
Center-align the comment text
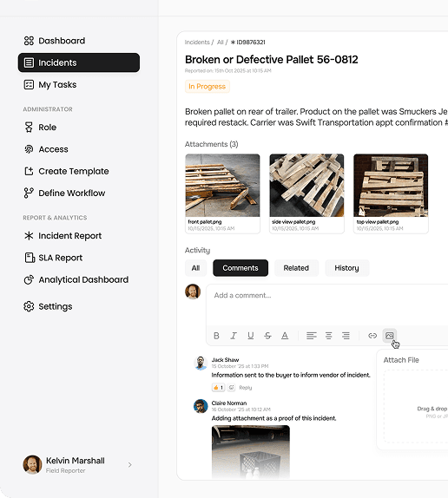(328, 336)
